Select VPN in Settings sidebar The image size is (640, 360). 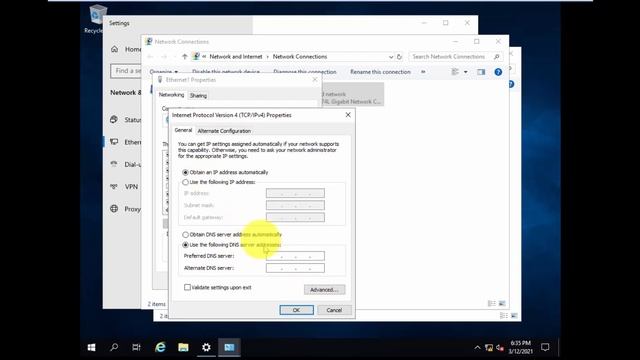click(124, 187)
